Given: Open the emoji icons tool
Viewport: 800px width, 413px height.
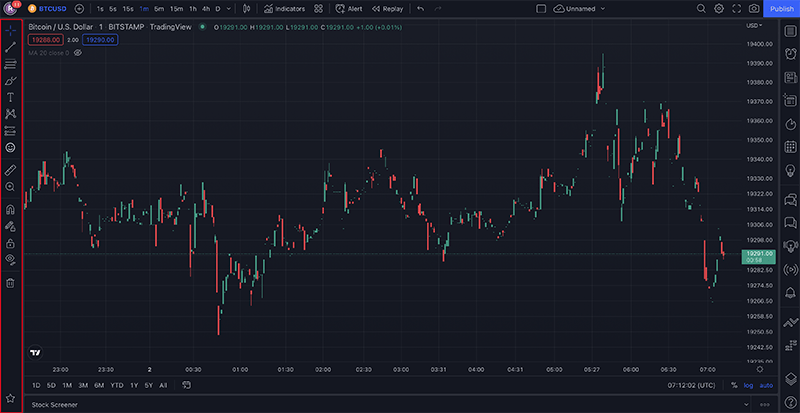Looking at the screenshot, I should tap(11, 148).
